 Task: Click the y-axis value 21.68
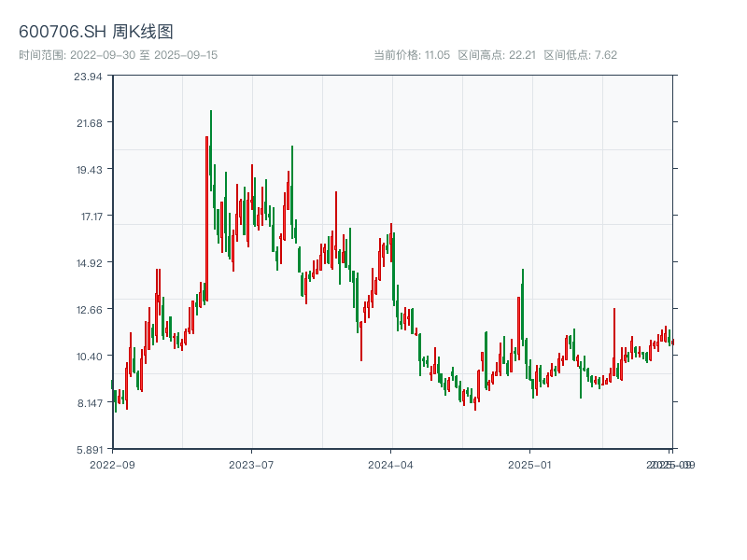90,123
